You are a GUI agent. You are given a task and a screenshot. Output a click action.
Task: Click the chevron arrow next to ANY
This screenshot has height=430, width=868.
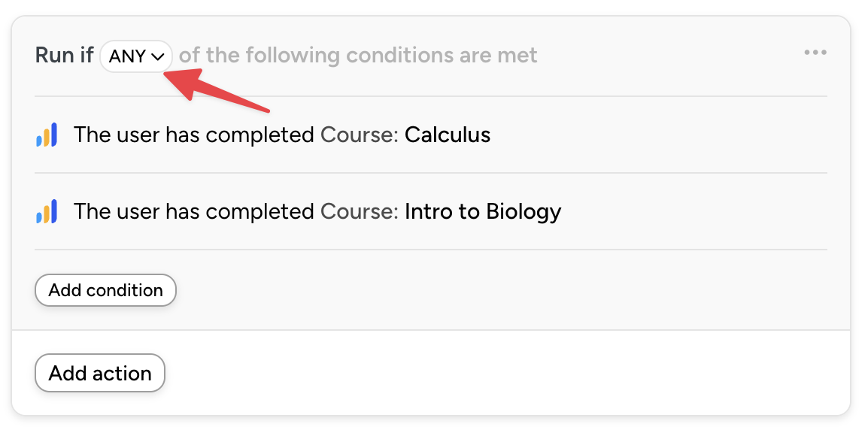pyautogui.click(x=158, y=56)
